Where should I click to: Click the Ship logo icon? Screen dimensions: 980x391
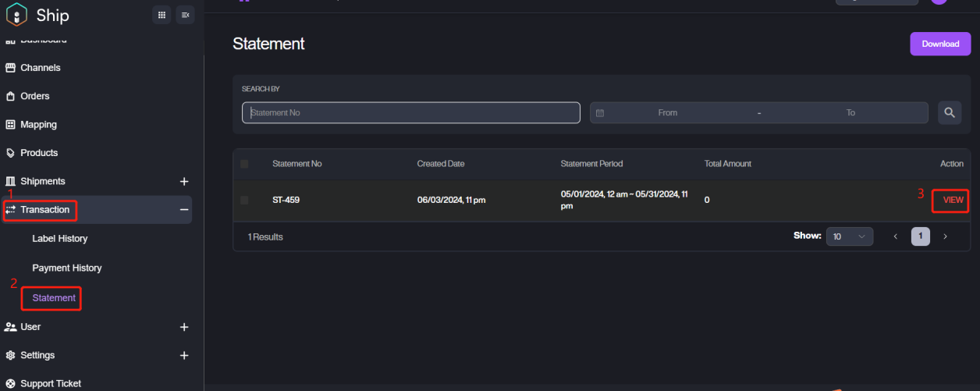[16, 15]
